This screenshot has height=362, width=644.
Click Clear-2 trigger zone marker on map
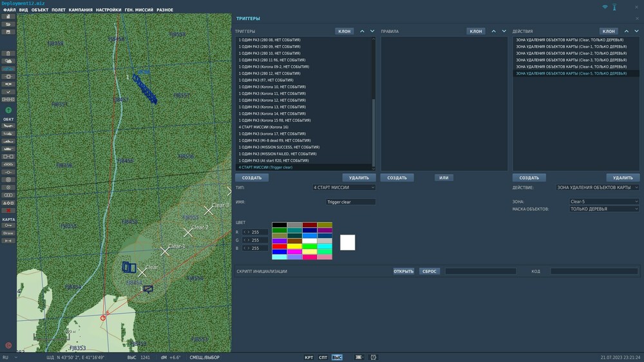coord(188,233)
